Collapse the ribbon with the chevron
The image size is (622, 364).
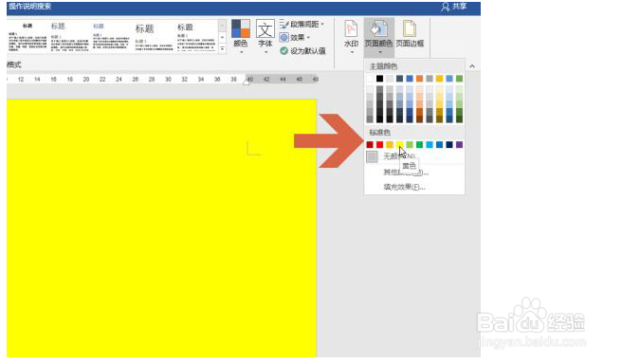coord(472,66)
